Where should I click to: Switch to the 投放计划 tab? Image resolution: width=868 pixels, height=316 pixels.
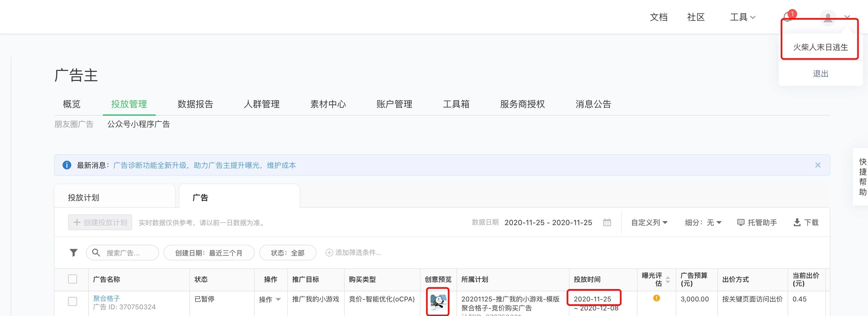click(83, 198)
